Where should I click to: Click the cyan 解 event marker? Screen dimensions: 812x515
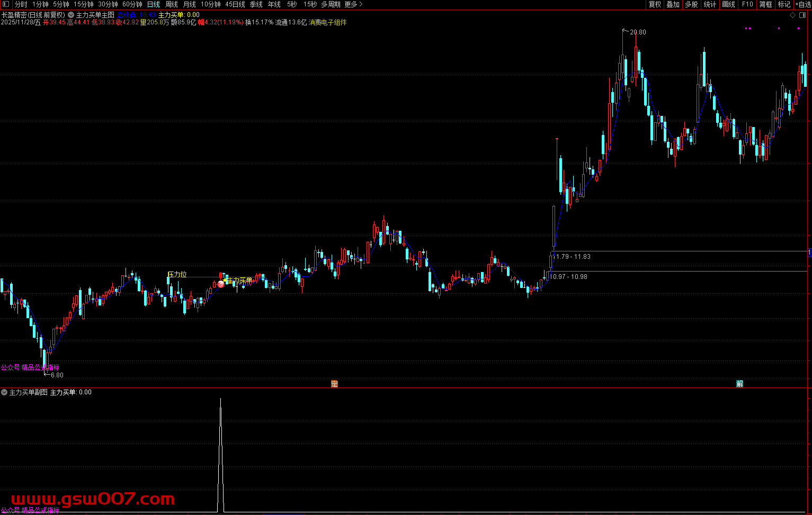(x=739, y=384)
